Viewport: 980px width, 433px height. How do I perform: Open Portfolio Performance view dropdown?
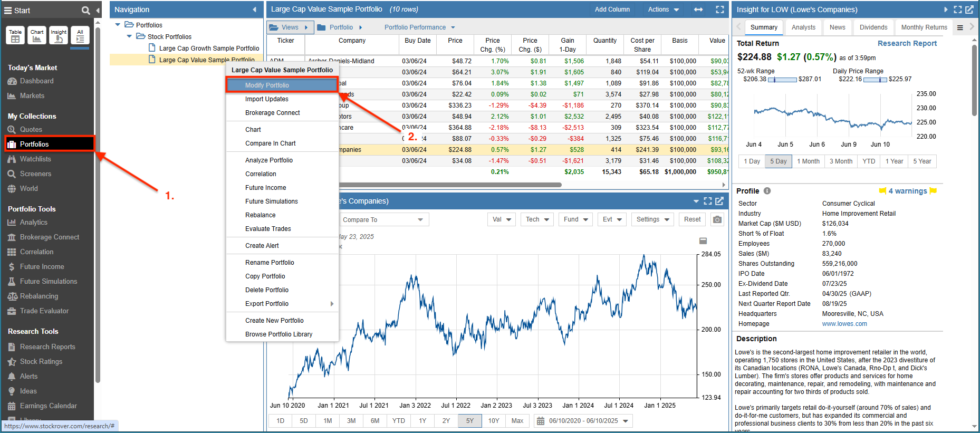(x=419, y=27)
